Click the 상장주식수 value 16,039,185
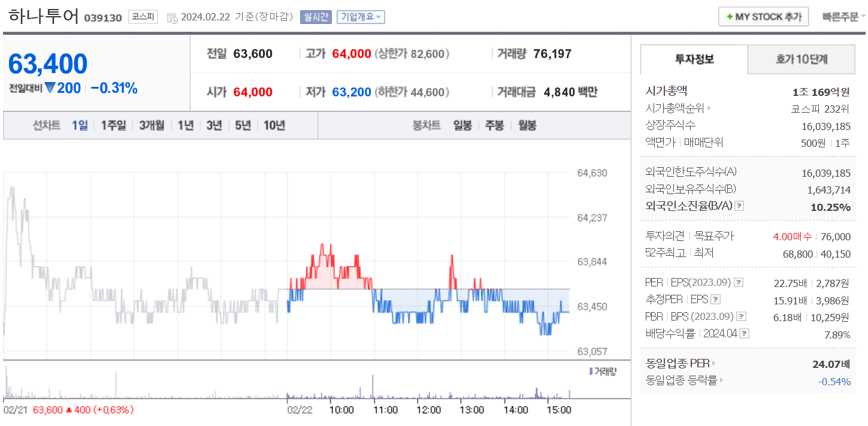Screen dimensions: 868x426 coord(826,126)
